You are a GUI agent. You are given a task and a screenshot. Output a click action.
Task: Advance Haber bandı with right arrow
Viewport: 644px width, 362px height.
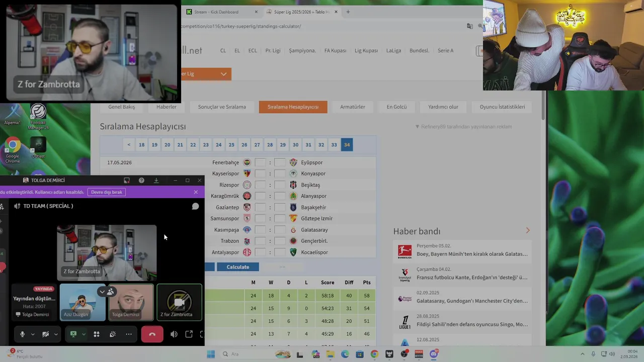pos(528,230)
